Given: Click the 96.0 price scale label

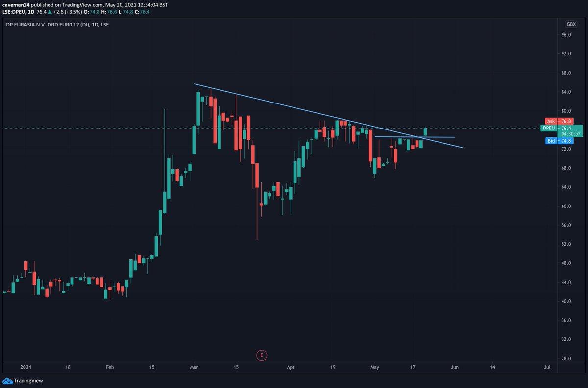Looking at the screenshot, I should [567, 35].
